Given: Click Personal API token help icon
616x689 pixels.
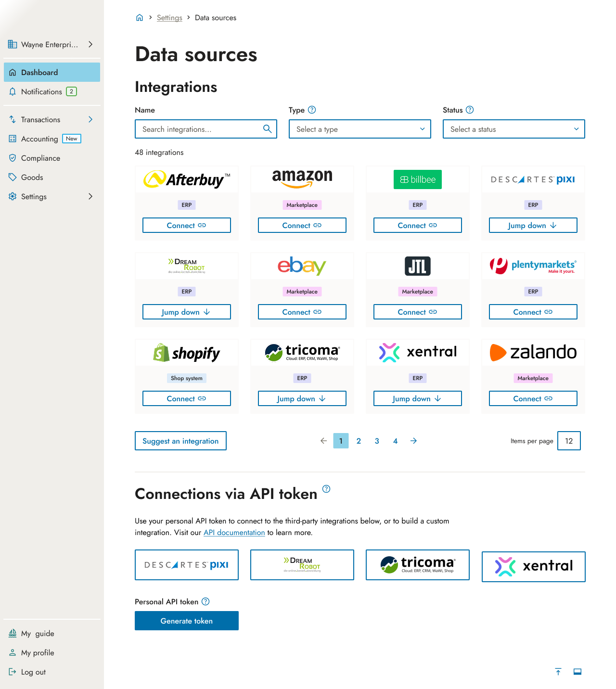Looking at the screenshot, I should point(205,601).
